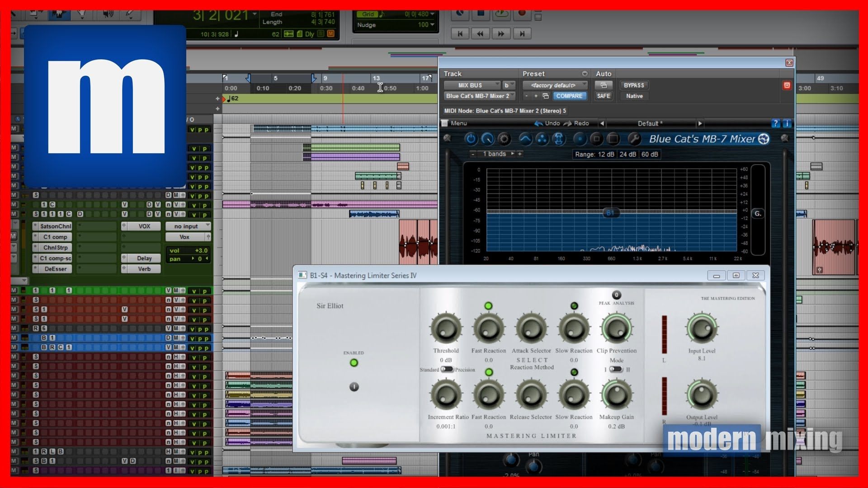Click the fast forward transport button

[501, 33]
